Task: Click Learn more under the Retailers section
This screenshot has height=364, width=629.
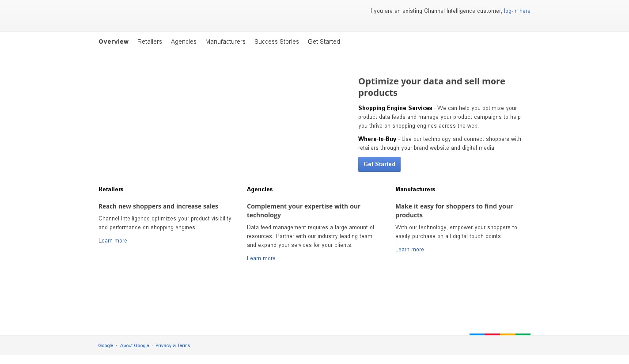Action: (113, 241)
